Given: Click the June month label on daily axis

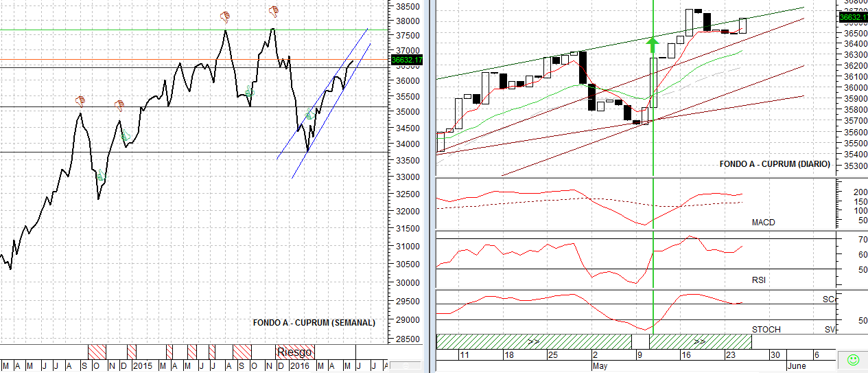Looking at the screenshot, I should click(796, 366).
